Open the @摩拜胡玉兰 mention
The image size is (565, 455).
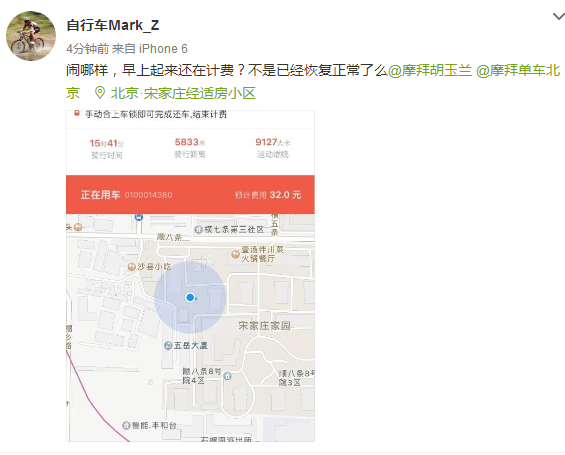(430, 70)
